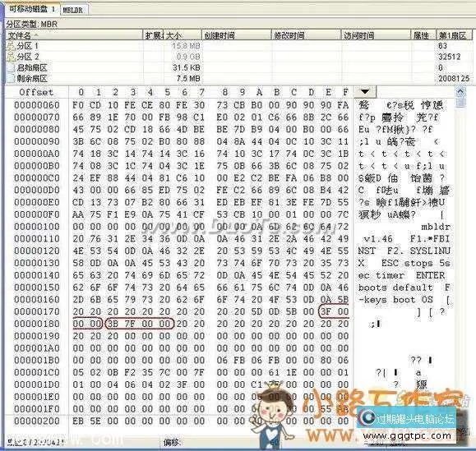Image resolution: width=476 pixels, height=451 pixels.
Task: Click offset row 000001C0
Action: click(37, 372)
